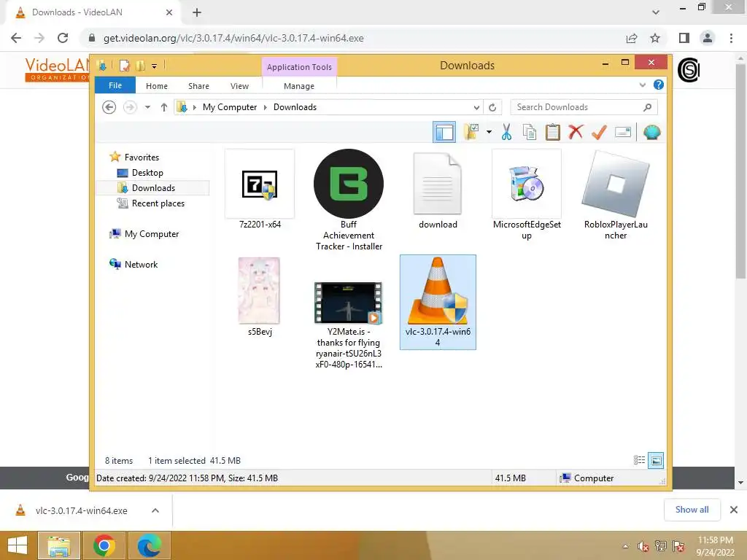Open the Manage ribbon tab

(298, 86)
